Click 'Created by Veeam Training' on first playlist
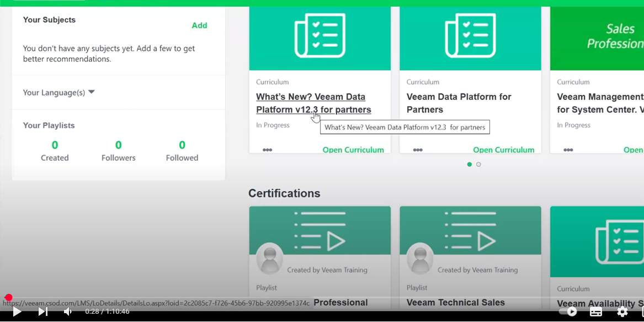The image size is (644, 322). point(327,270)
